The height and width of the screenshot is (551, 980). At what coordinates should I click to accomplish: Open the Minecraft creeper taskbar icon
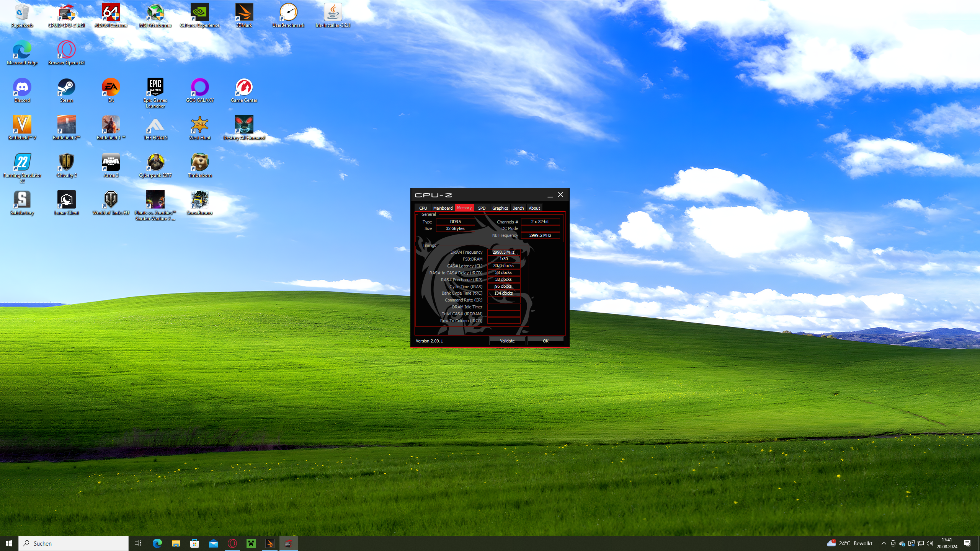coord(251,543)
